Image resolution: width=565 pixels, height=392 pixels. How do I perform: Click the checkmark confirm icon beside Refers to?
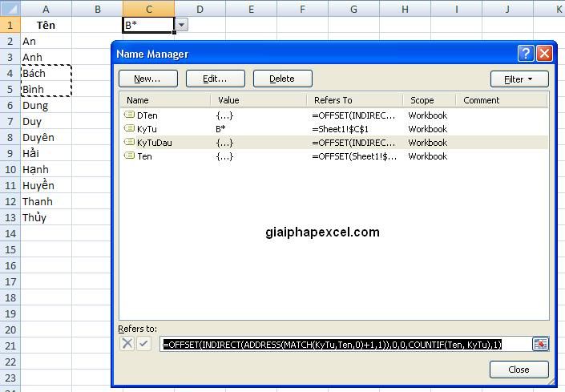click(x=143, y=344)
